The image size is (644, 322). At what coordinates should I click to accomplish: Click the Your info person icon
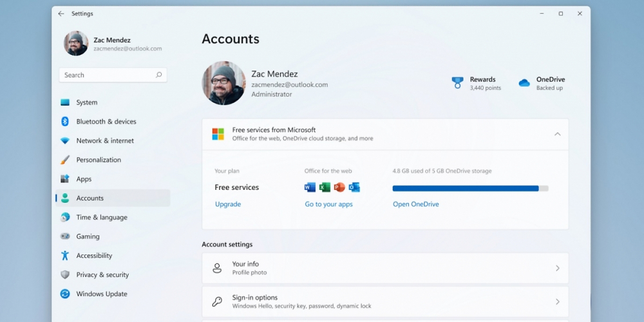click(x=217, y=268)
